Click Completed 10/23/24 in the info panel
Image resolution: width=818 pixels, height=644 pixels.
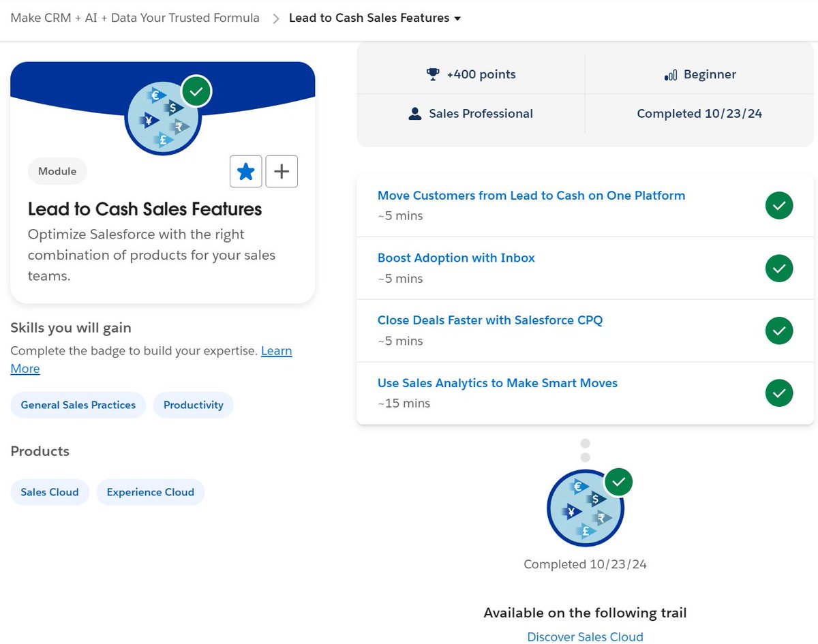tap(699, 114)
